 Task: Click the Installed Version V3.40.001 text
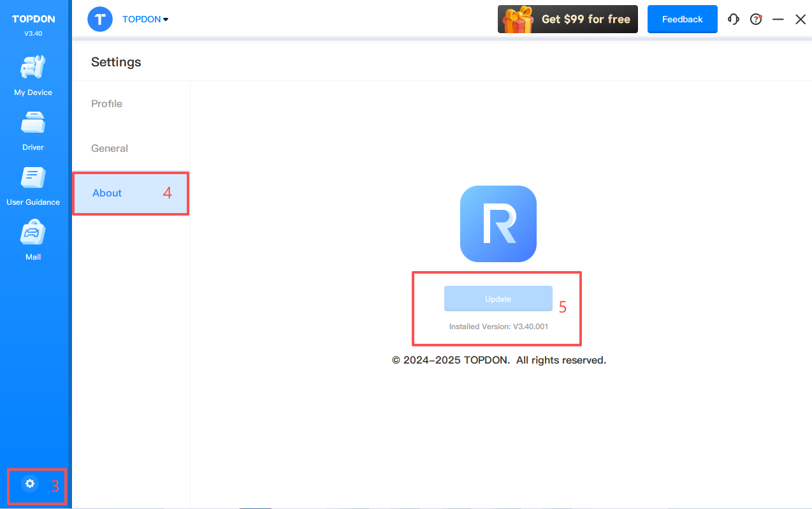coord(498,327)
